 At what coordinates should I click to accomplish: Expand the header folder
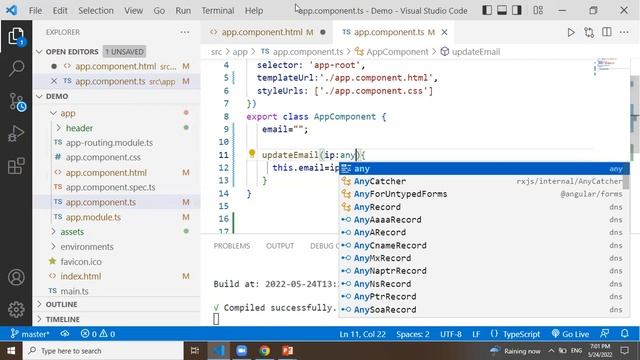pyautogui.click(x=59, y=128)
